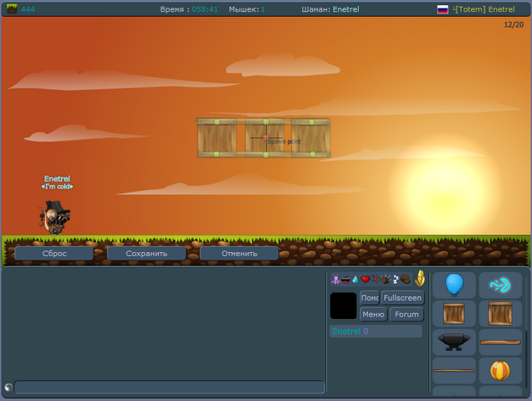Click the Russian flag community icon
The image size is (532, 401).
(x=442, y=9)
